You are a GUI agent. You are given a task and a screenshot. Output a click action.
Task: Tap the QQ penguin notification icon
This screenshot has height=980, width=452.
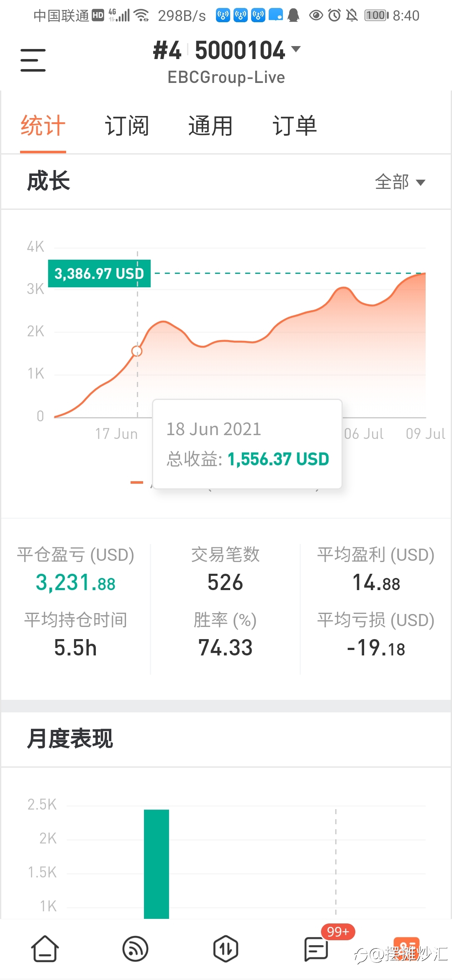point(293,15)
